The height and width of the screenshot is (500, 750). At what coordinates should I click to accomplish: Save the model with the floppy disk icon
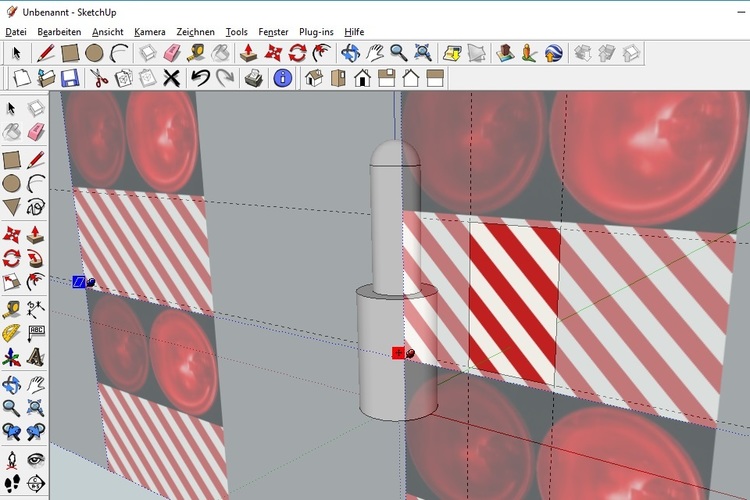pos(70,78)
